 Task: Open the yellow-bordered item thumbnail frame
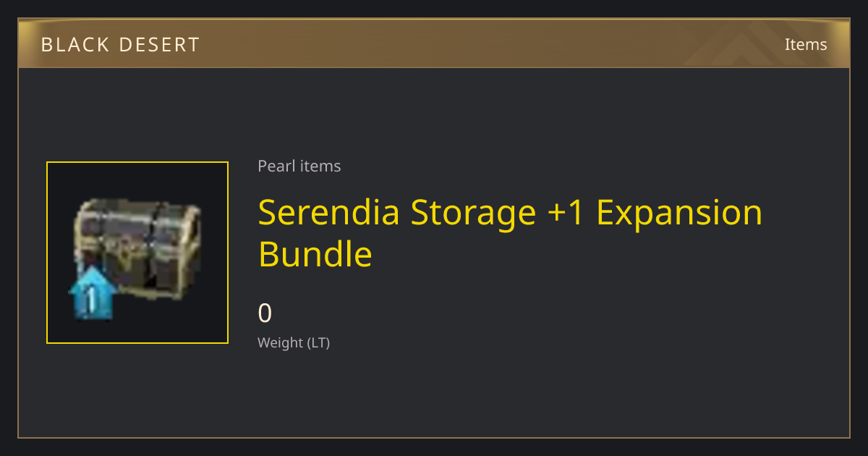point(137,253)
